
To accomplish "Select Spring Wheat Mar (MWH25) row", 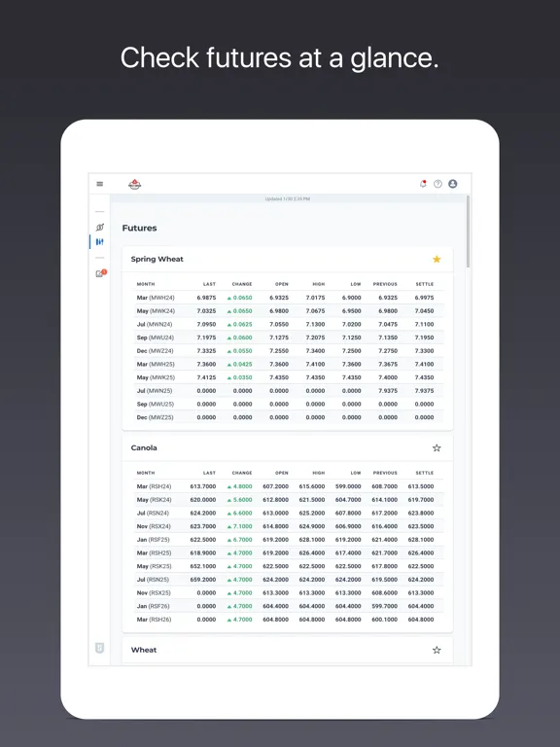I will 288,365.
